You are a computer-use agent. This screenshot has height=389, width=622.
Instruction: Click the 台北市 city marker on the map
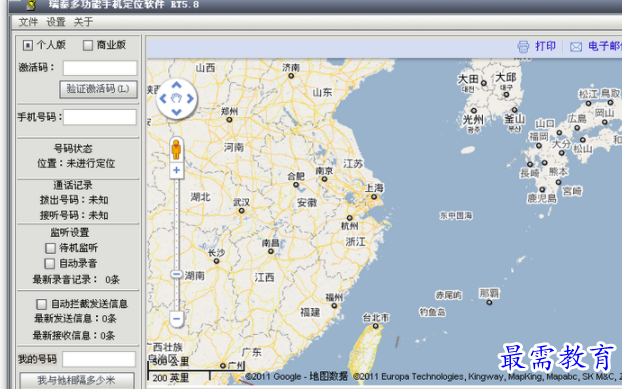(x=375, y=326)
